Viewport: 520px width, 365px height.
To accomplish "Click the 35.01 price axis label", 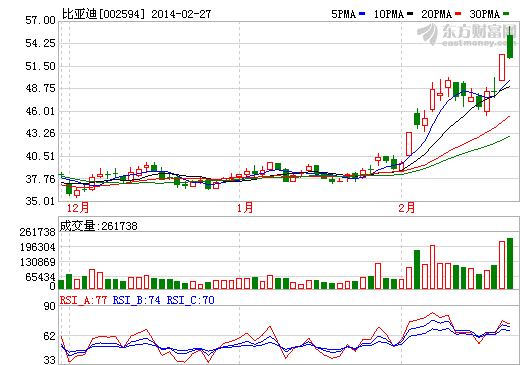I will click(40, 201).
